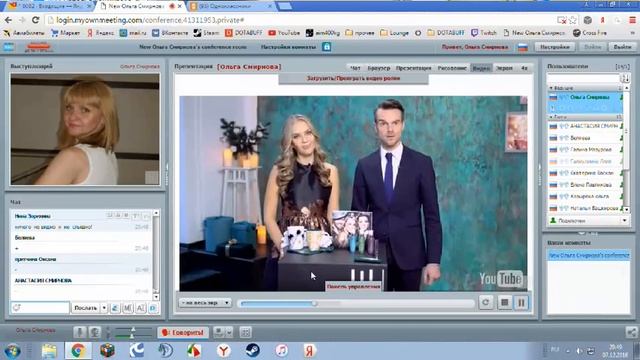Screen dimensions: 640x360
Task: Click the sort icon beside the user search box
Action: coord(625,78)
